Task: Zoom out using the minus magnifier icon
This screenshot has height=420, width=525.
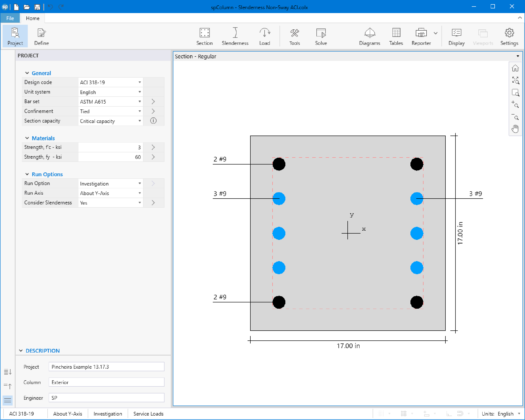Action: pos(515,117)
